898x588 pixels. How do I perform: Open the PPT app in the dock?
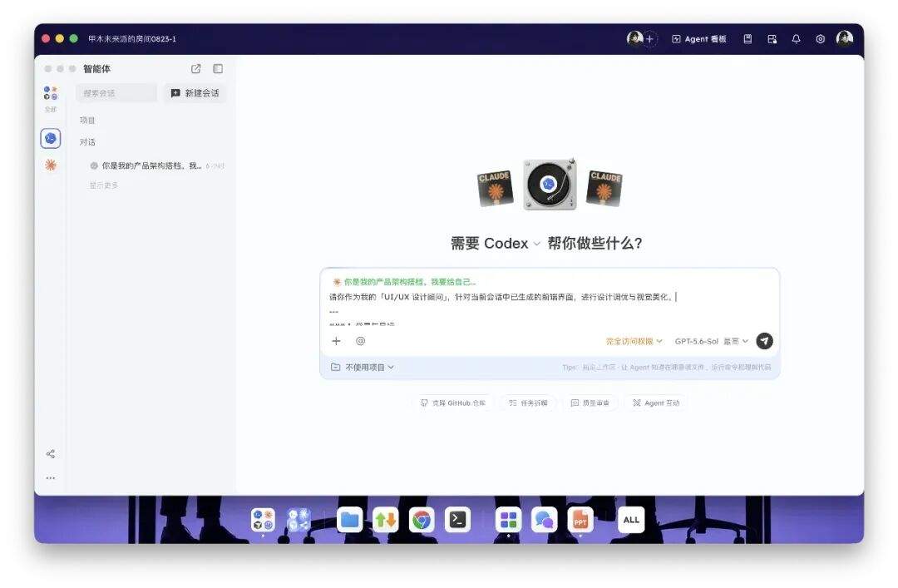pos(580,521)
